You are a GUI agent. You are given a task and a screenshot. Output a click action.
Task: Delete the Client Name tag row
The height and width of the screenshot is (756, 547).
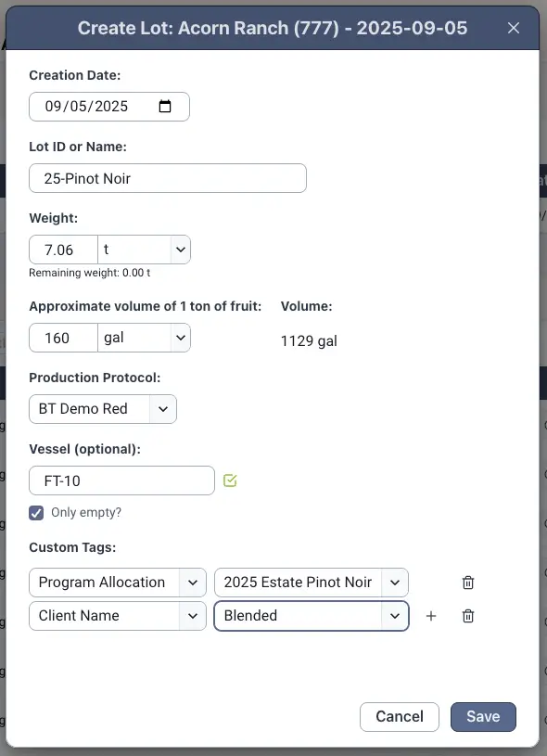coord(468,616)
